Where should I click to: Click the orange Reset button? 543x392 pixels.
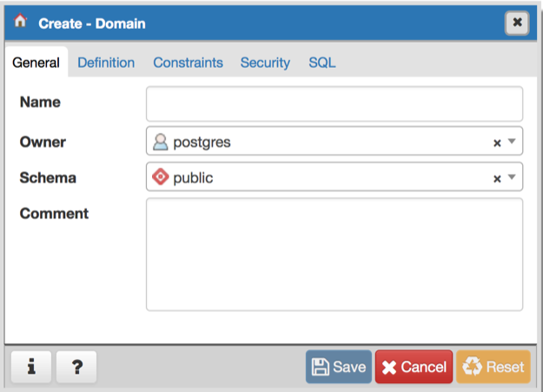point(493,367)
